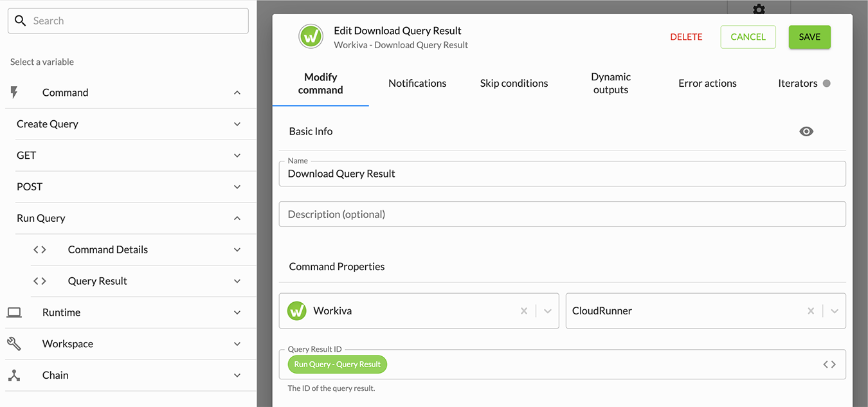Image resolution: width=868 pixels, height=407 pixels.
Task: Toggle Basic Info visibility eye icon
Action: coord(806,131)
